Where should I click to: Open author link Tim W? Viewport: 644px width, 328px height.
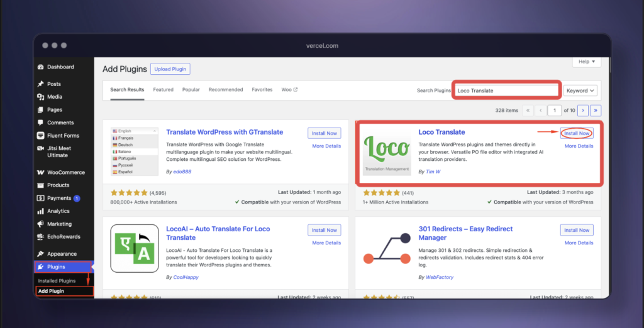(x=433, y=172)
